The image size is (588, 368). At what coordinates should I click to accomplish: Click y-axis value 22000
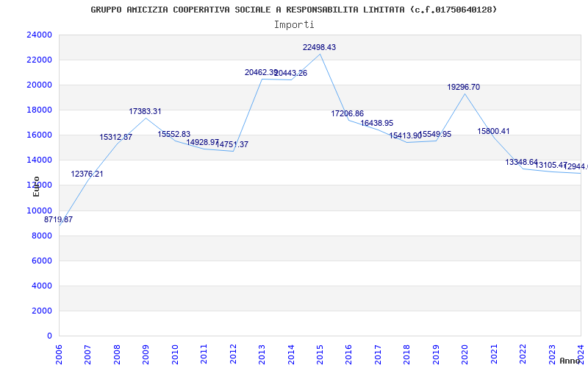click(x=40, y=60)
